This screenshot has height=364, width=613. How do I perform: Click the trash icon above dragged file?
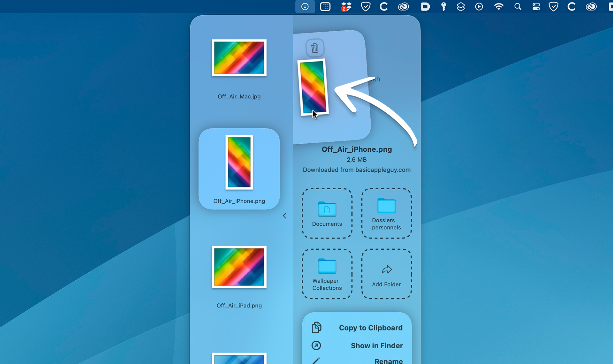click(315, 48)
